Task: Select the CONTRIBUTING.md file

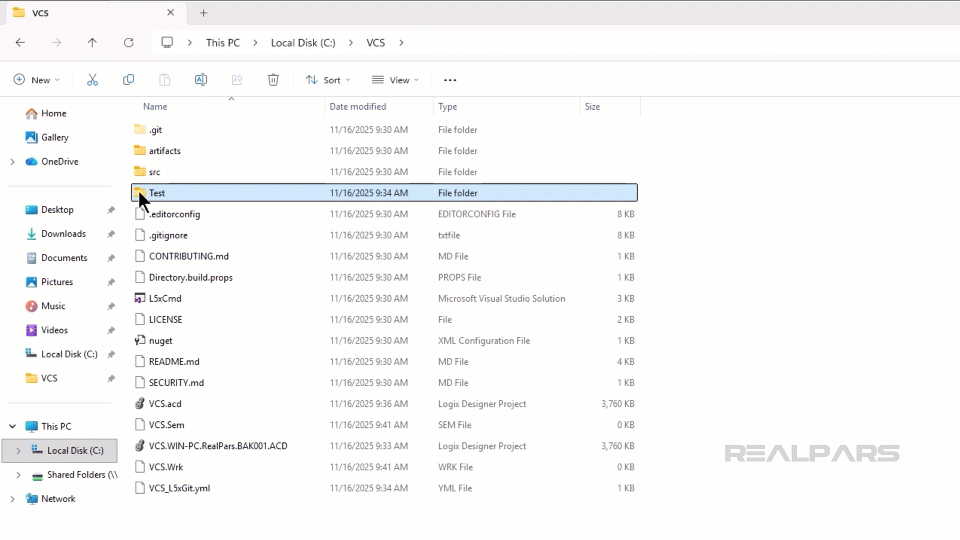Action: [384, 257]
